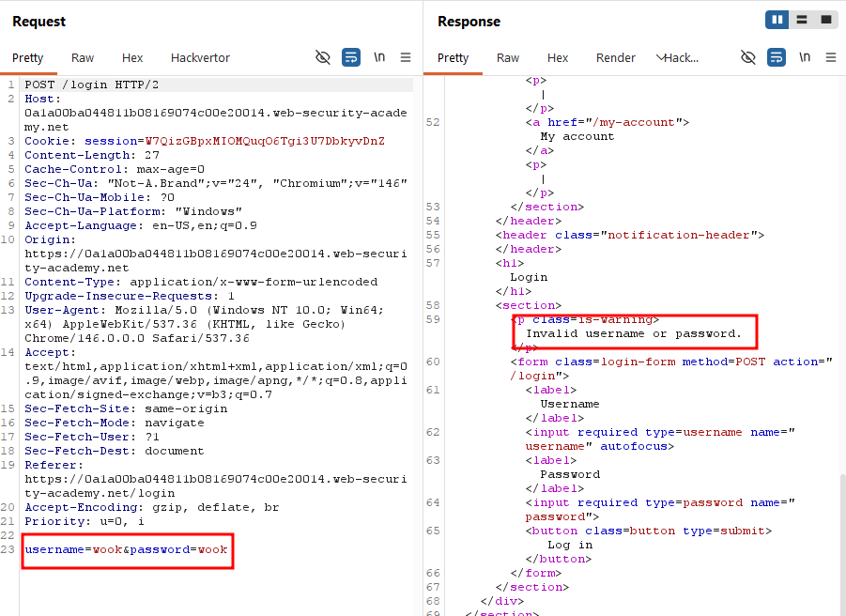Open Hackvertor tab in Request panel
The height and width of the screenshot is (616, 846).
(200, 57)
